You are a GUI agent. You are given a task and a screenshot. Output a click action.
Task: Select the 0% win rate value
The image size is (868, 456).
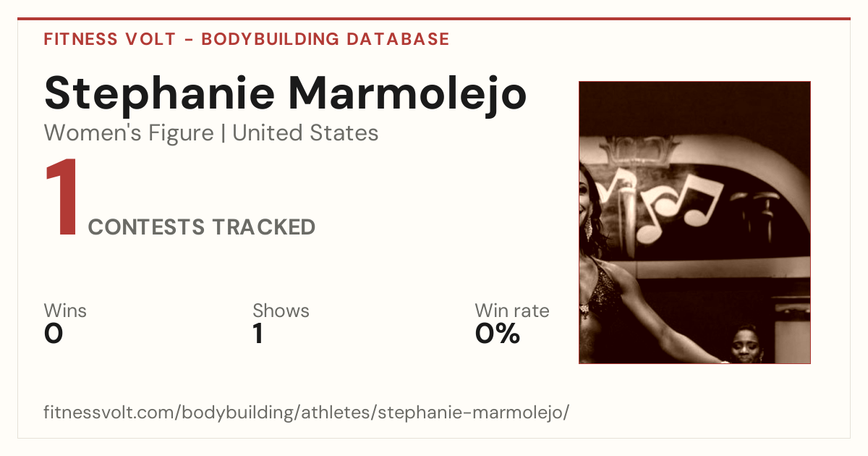498,334
